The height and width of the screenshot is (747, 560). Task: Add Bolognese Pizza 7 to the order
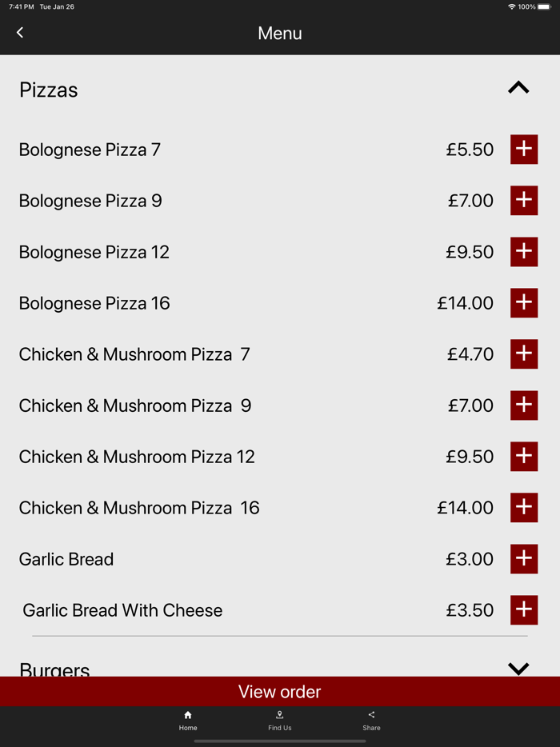point(523,150)
